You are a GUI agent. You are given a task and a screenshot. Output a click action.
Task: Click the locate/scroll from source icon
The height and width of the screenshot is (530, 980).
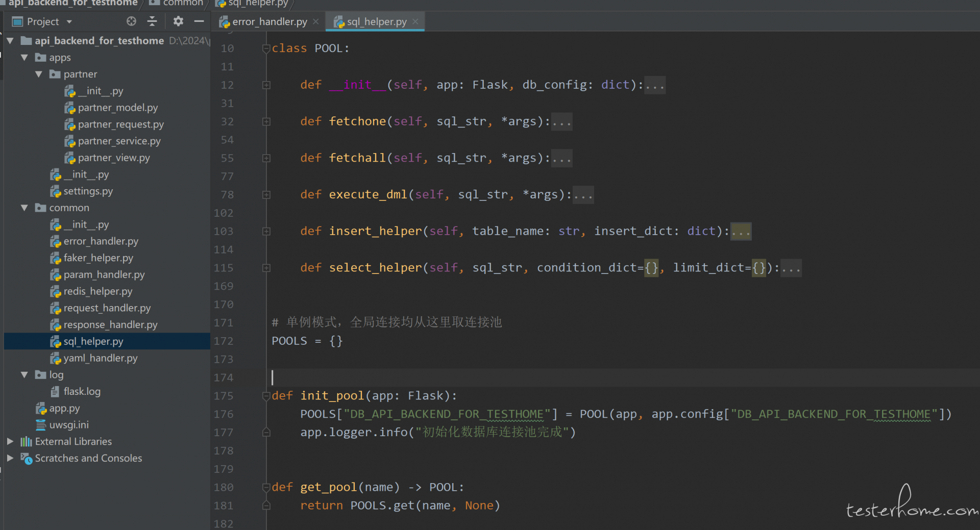coord(131,21)
